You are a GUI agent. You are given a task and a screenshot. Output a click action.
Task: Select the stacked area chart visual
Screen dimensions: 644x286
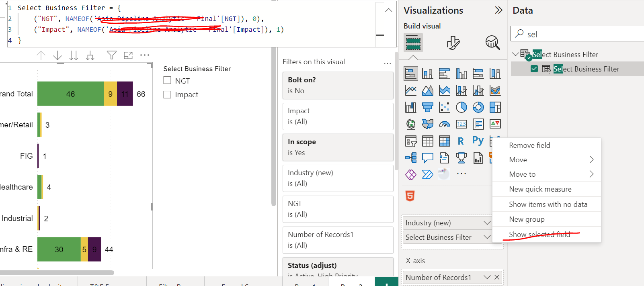coord(445,91)
